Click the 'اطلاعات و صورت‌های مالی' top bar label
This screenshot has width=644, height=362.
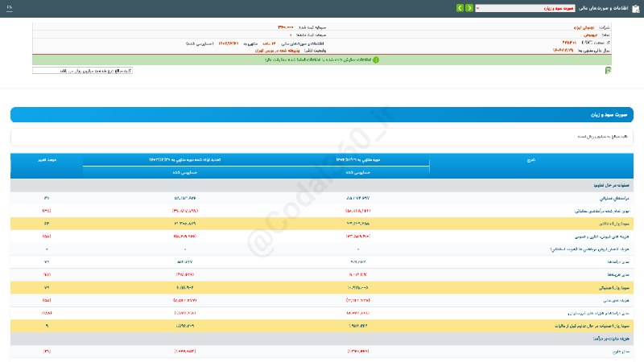point(604,8)
